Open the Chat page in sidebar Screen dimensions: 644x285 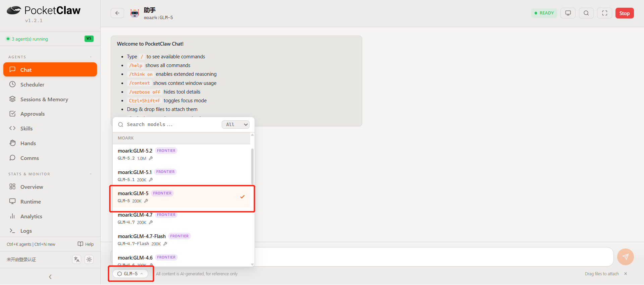coord(50,69)
